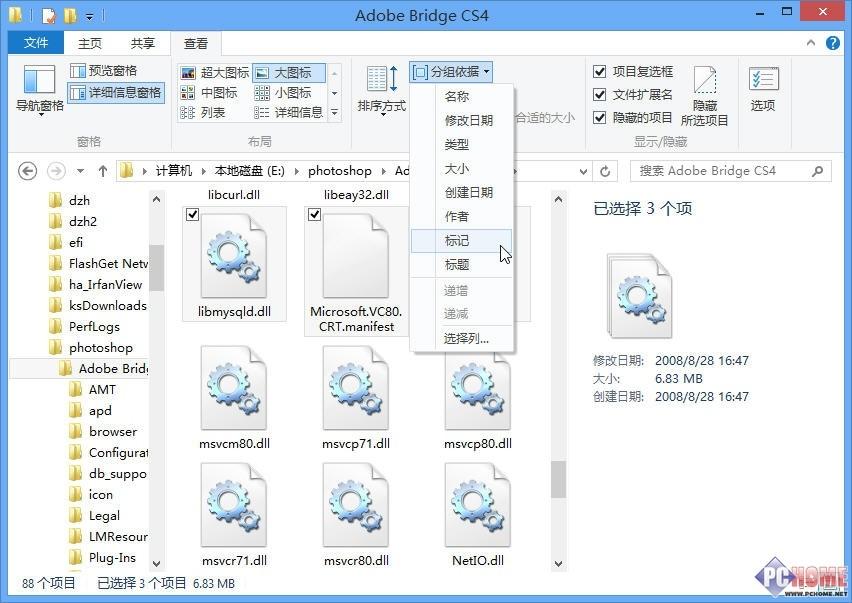
Task: Uncheck the 文件扩展名 checkbox
Action: 599,95
